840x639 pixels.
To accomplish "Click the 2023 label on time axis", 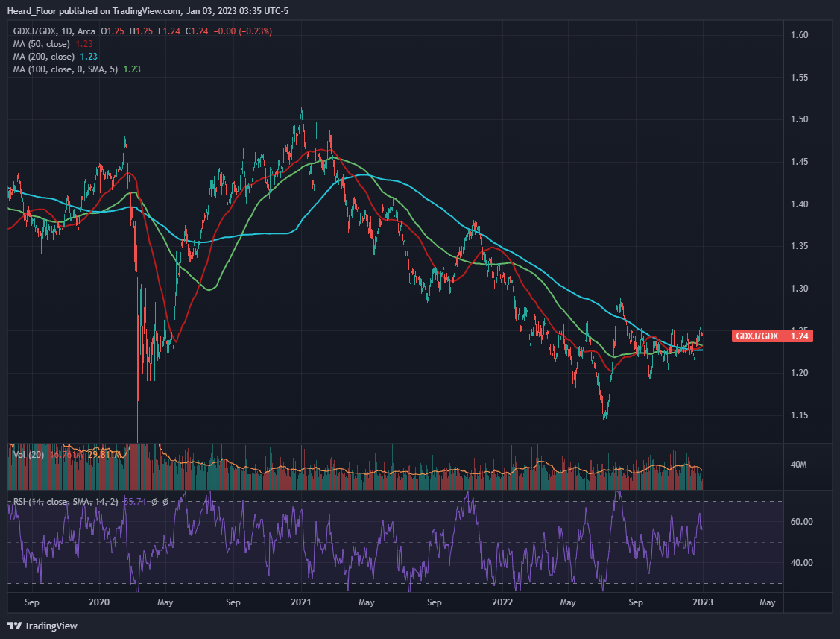I will (x=703, y=602).
